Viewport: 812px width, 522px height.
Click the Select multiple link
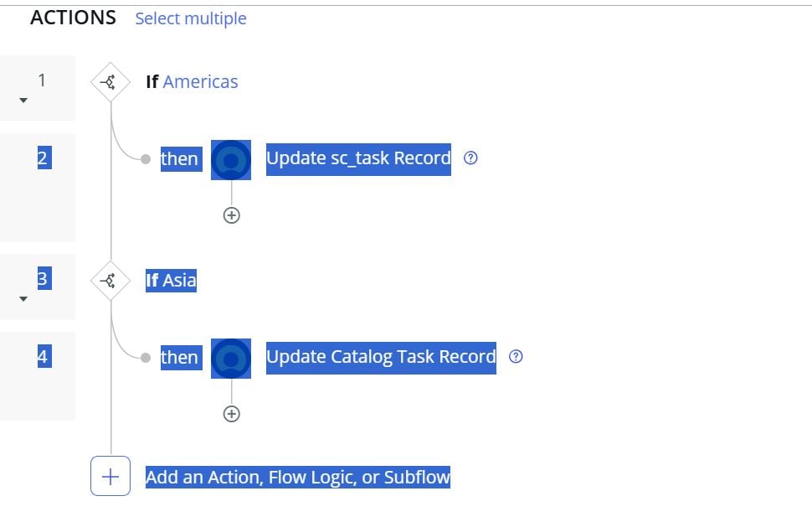[191, 18]
